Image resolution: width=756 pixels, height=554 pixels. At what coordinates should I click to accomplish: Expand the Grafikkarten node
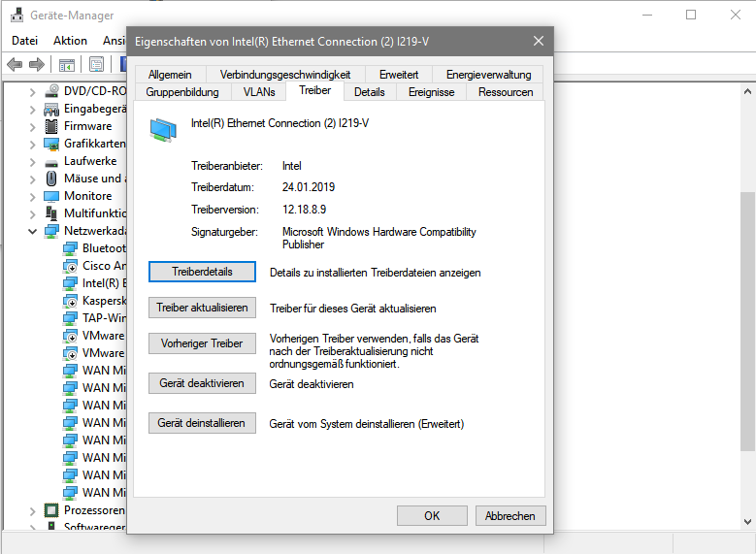tap(32, 145)
